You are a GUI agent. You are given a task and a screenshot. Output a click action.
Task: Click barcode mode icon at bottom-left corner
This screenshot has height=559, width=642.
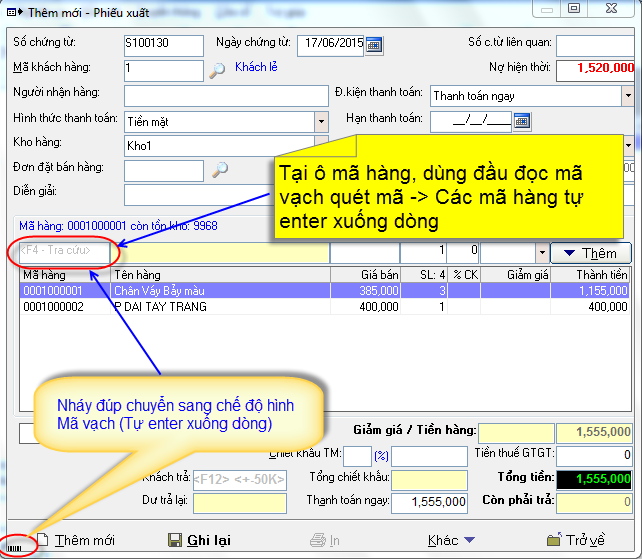coord(14,546)
